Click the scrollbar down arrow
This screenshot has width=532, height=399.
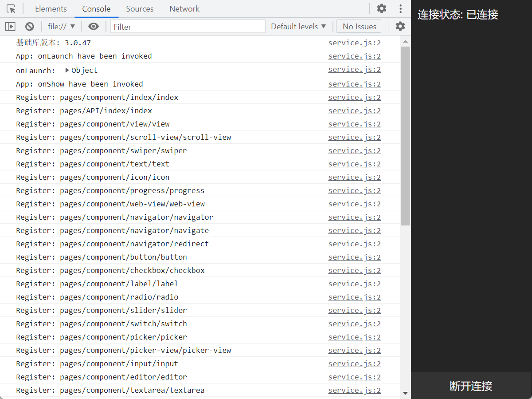[405, 393]
